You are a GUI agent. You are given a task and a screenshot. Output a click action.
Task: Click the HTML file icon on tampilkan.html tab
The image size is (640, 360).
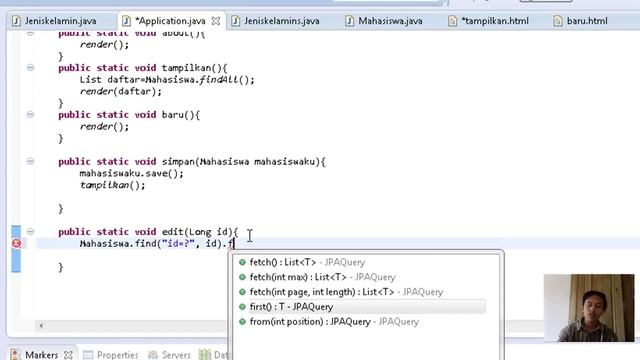(x=452, y=21)
